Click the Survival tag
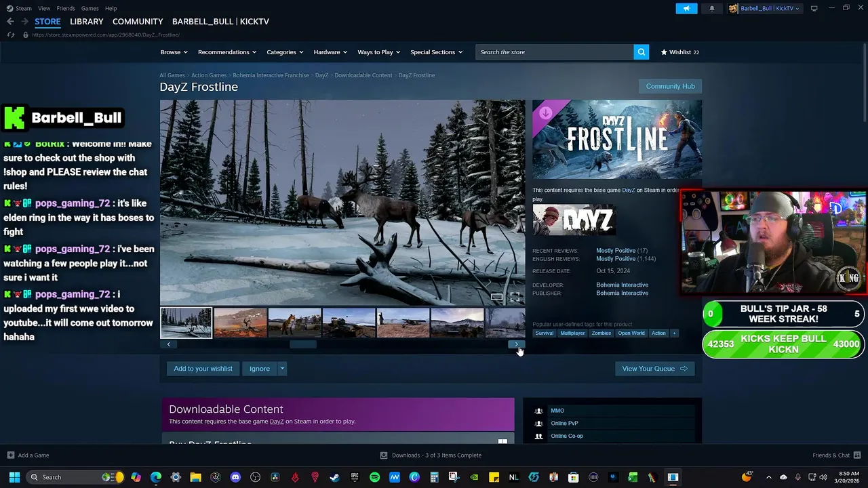This screenshot has height=488, width=868. [x=545, y=333]
